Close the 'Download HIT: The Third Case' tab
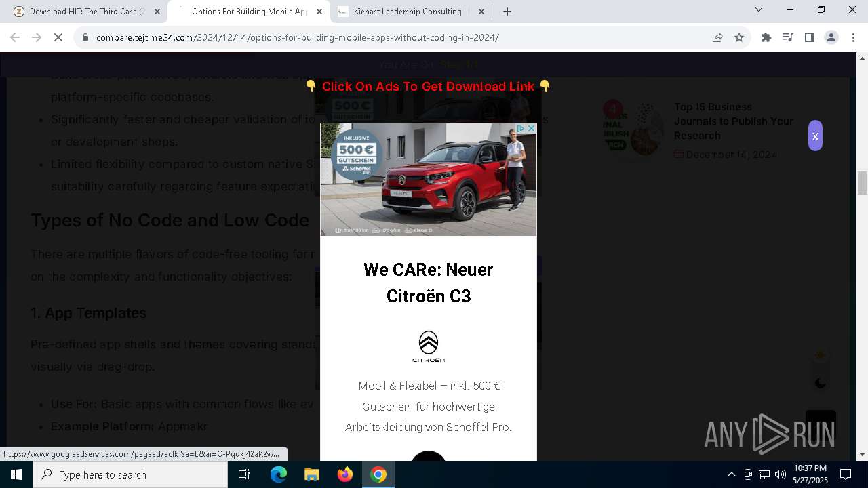 pos(157,12)
